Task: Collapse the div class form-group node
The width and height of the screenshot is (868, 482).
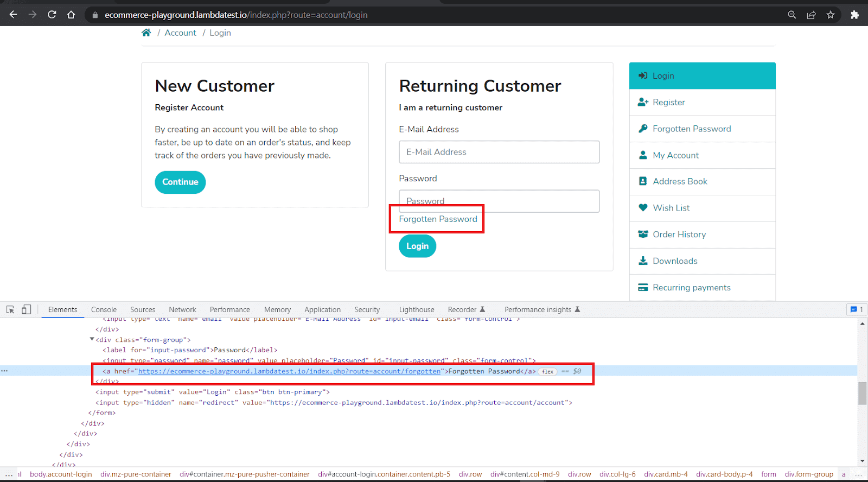Action: coord(92,339)
